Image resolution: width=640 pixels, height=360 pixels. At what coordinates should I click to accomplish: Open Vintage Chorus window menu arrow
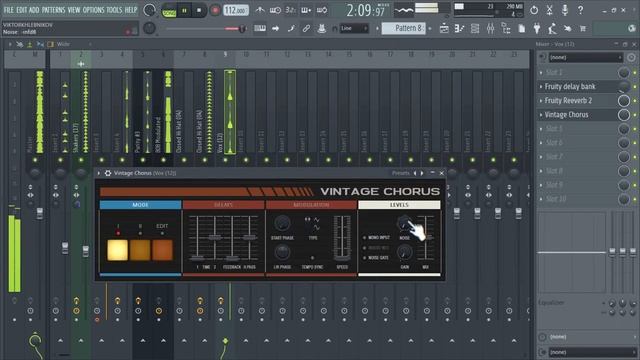click(99, 173)
